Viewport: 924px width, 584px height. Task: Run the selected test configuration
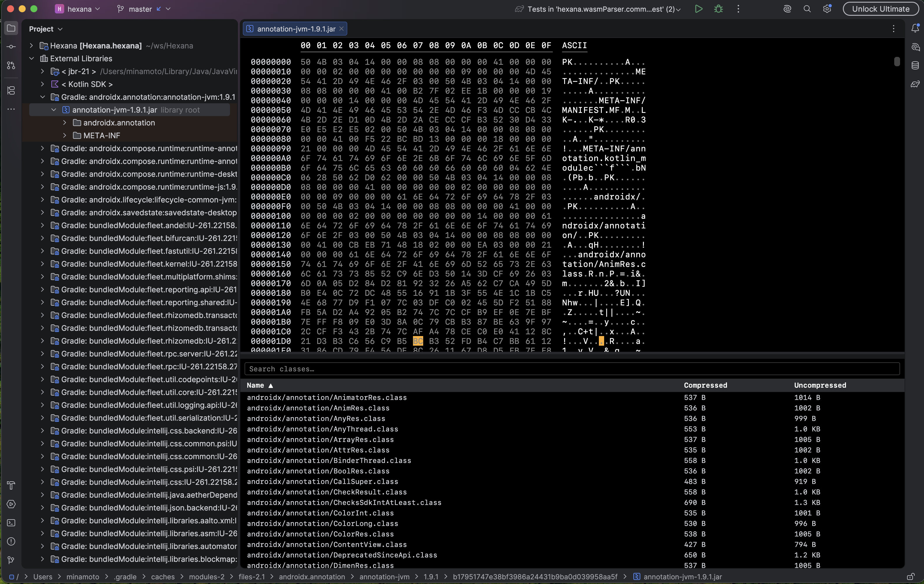tap(698, 9)
